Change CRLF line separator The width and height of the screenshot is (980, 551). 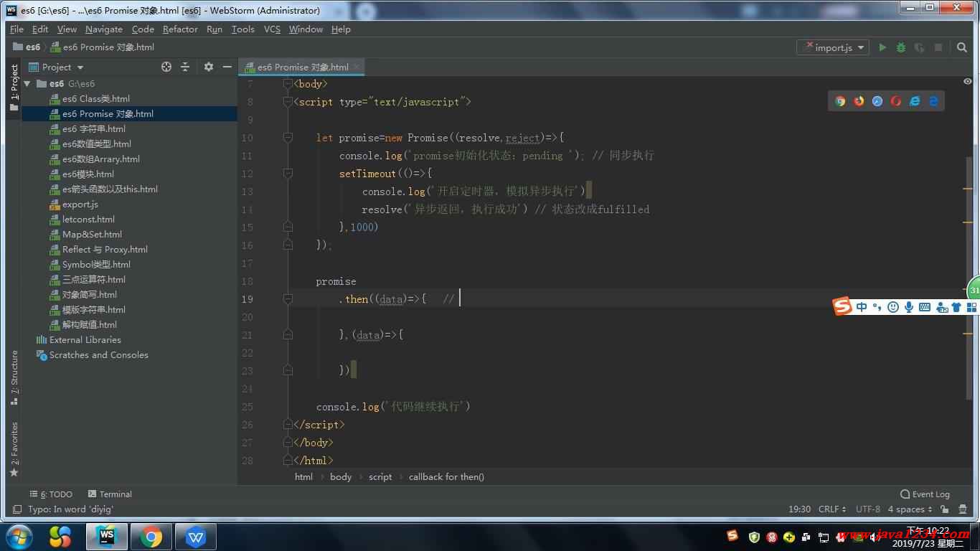(x=832, y=509)
